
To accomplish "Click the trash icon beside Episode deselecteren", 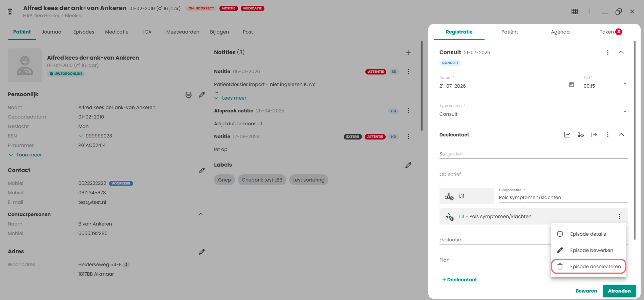I will pyautogui.click(x=560, y=266).
